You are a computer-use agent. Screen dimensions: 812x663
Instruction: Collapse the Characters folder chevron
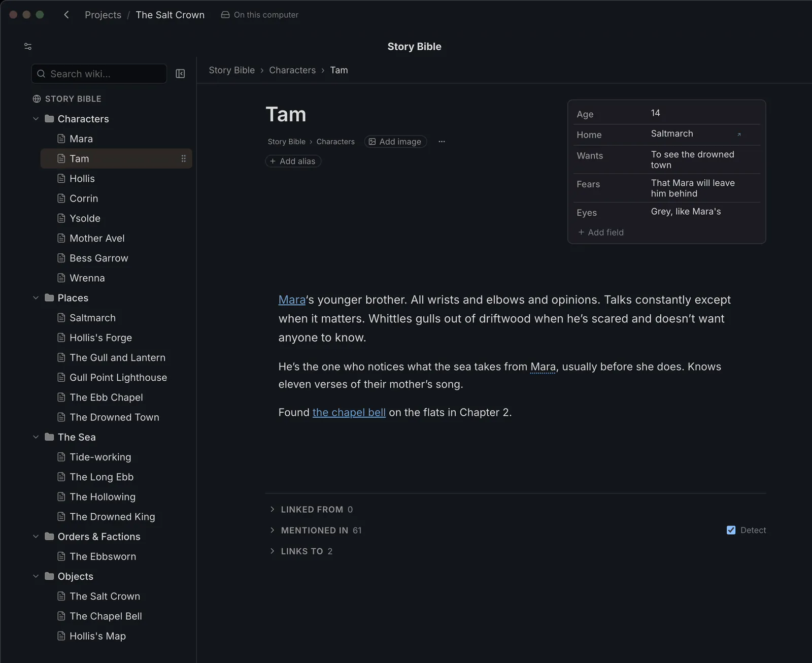coord(36,119)
